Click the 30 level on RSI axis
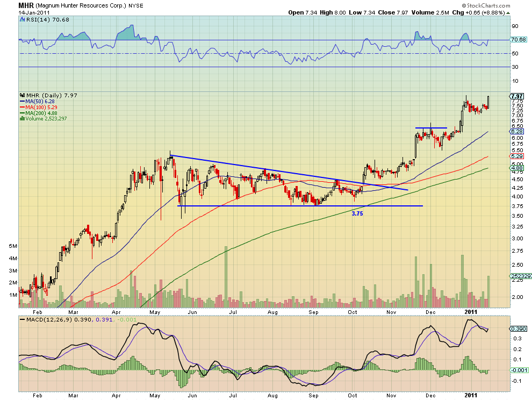This screenshot has height=400, width=532. click(515, 67)
